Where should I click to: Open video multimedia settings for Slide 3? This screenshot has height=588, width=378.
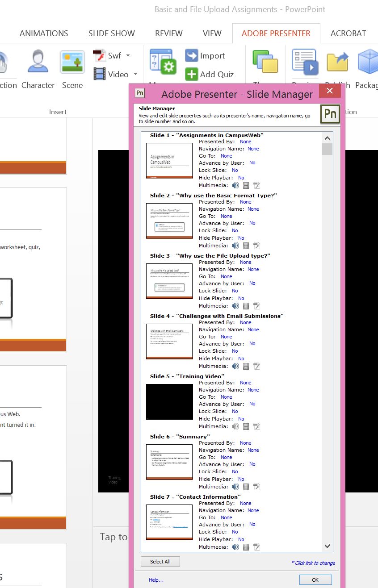point(246,305)
